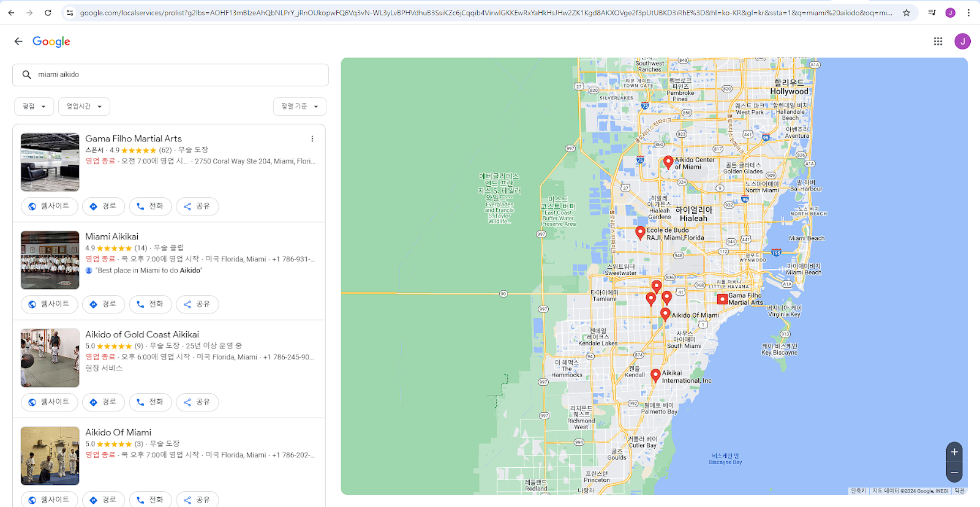Select the Aikikai International, Inc map pin
This screenshot has height=507, width=980.
pyautogui.click(x=655, y=375)
